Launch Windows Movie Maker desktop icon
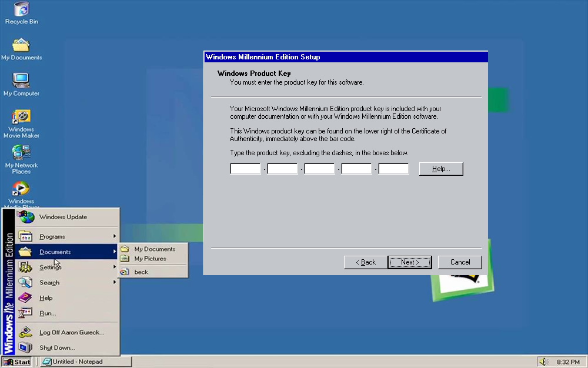 click(21, 117)
